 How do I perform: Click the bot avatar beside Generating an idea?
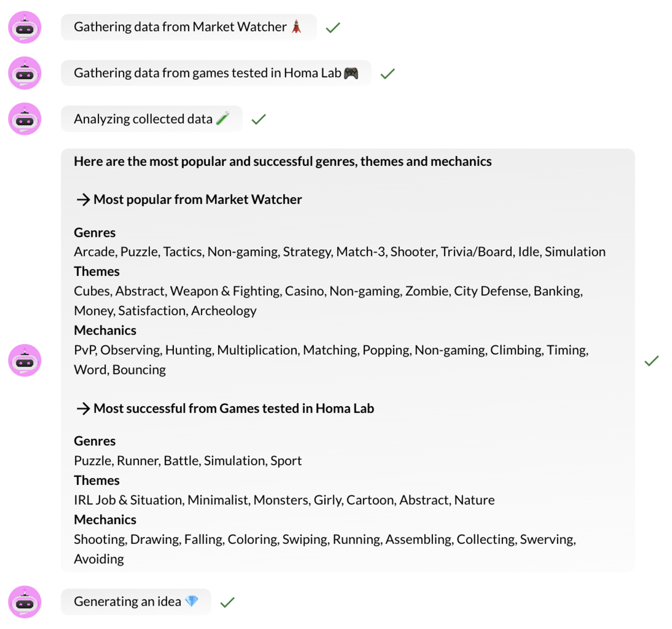point(25,602)
